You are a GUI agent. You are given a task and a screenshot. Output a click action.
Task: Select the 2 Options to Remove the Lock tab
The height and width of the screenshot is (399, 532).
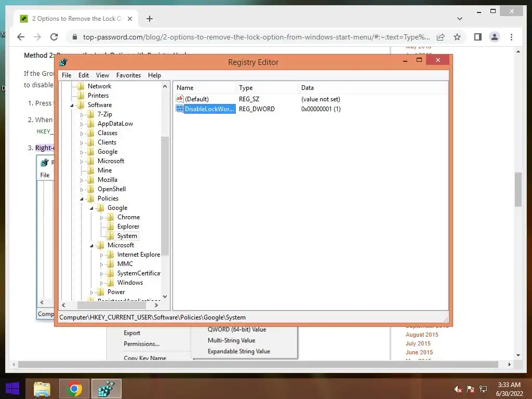(x=76, y=19)
